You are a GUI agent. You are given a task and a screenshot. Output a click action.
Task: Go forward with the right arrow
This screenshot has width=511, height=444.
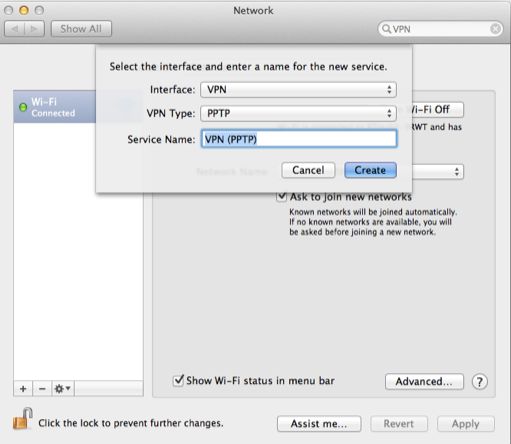coord(34,29)
